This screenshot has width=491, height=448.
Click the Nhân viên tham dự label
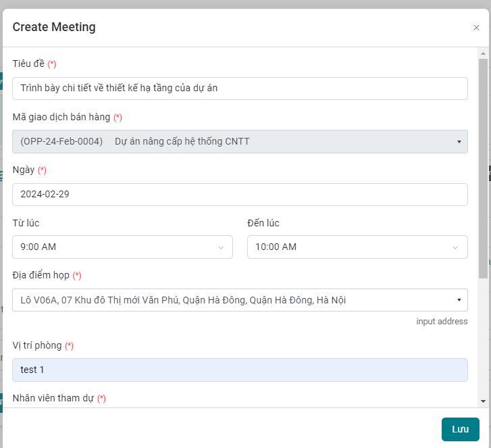pyautogui.click(x=53, y=398)
